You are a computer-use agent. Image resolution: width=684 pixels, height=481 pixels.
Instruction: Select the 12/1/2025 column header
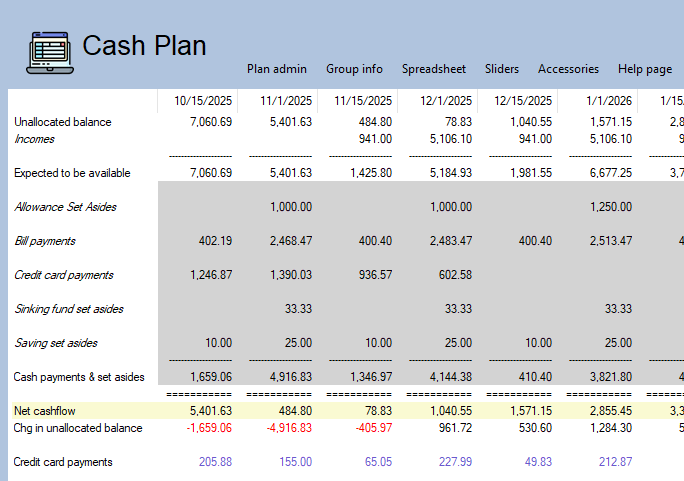(x=446, y=101)
